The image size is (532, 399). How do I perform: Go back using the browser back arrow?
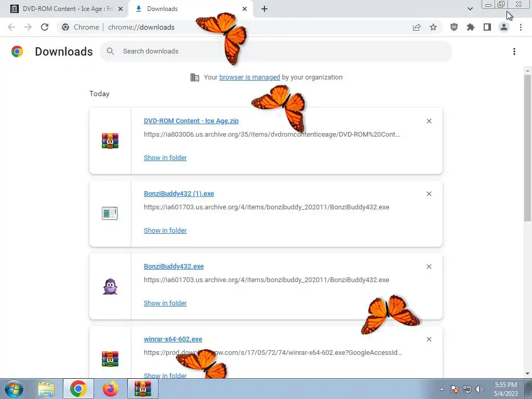point(11,27)
